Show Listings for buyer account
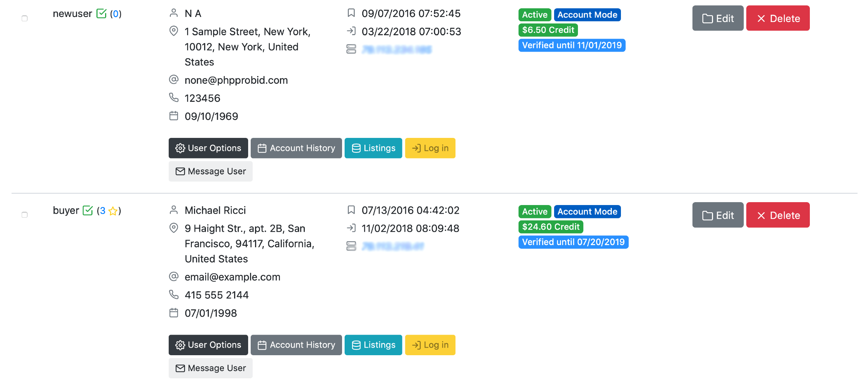 [373, 345]
